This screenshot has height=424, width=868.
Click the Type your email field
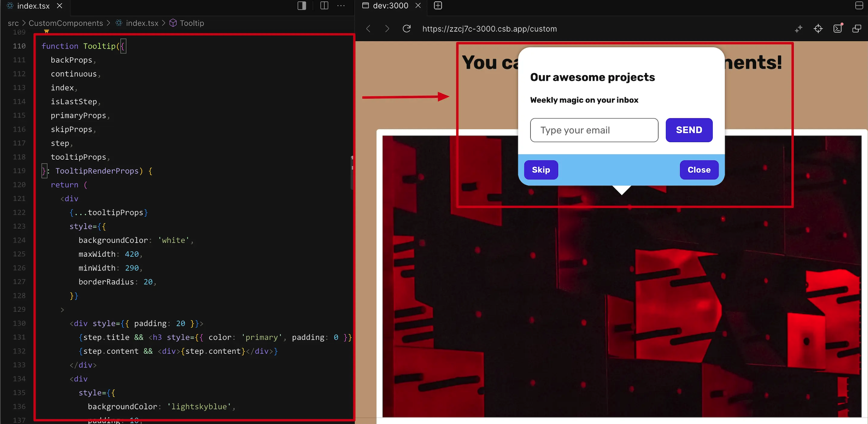pos(594,130)
